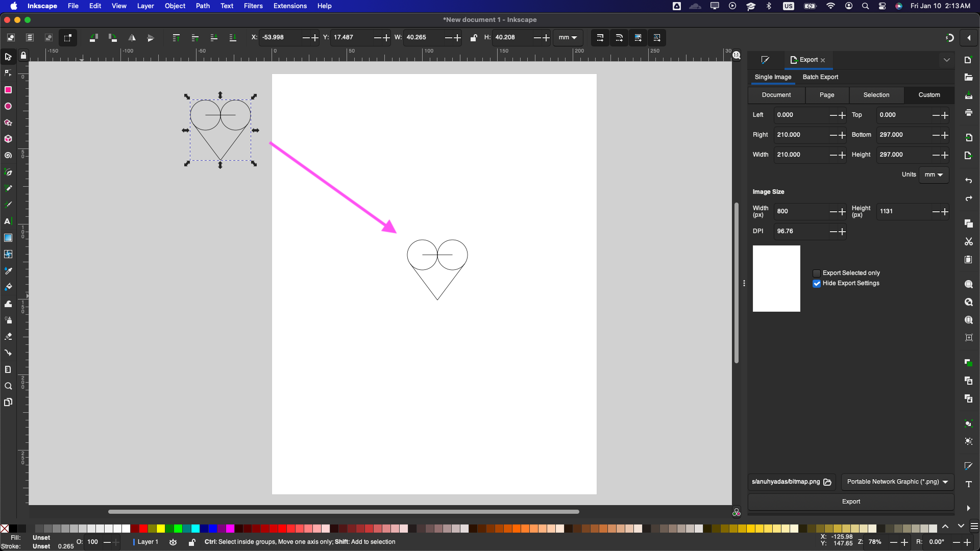Viewport: 980px width, 551px height.
Task: Pick the yellow palette swatch
Action: click(161, 529)
